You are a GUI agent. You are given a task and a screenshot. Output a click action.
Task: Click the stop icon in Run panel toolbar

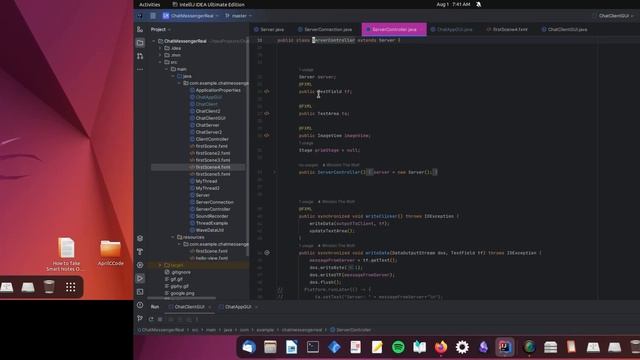click(x=160, y=319)
